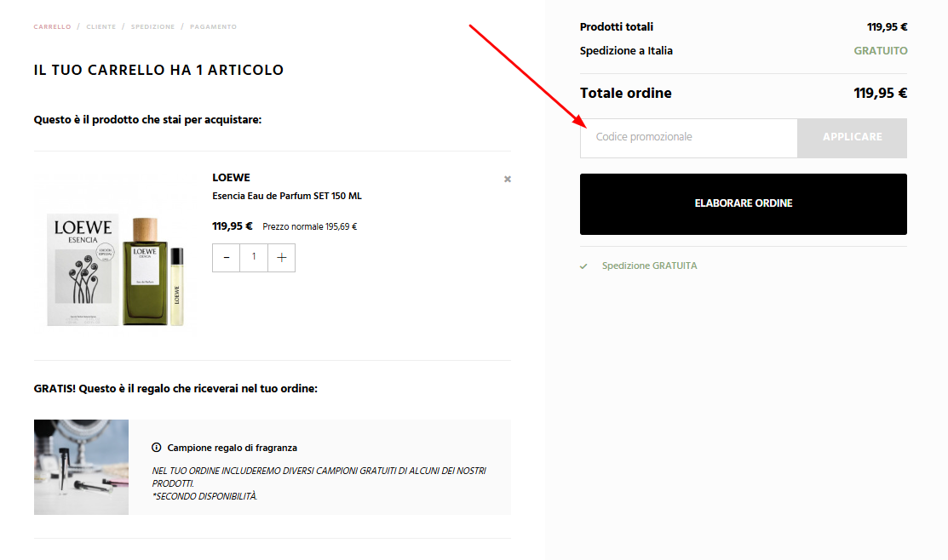
Task: Click the checkmark next to Spedizione GRATUITA
Action: (x=583, y=266)
